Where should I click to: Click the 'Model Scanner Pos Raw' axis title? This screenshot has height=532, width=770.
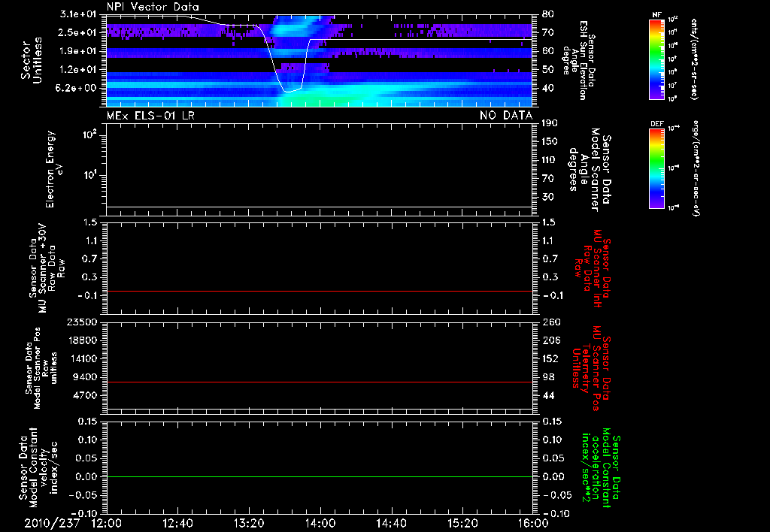click(x=41, y=368)
